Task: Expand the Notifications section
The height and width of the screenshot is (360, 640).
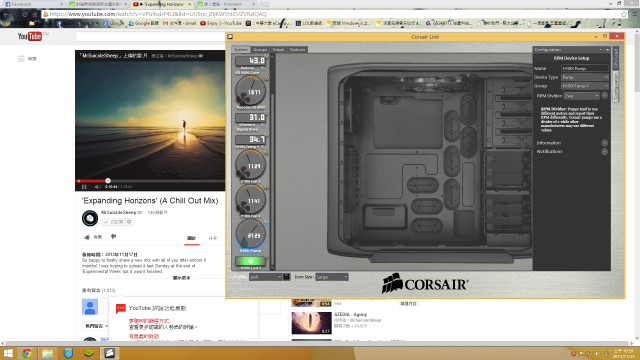Action: pos(604,151)
